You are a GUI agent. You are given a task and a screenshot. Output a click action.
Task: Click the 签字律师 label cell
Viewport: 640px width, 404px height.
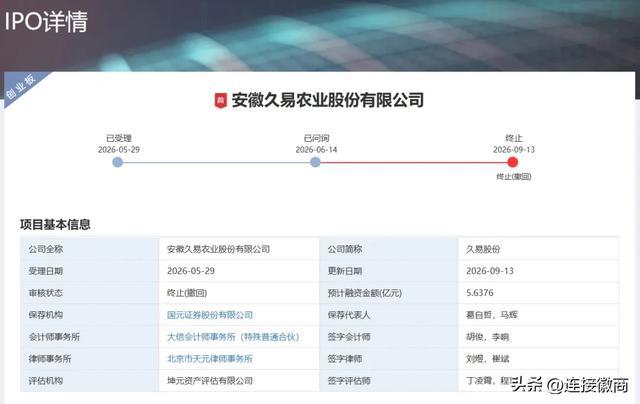(x=389, y=359)
